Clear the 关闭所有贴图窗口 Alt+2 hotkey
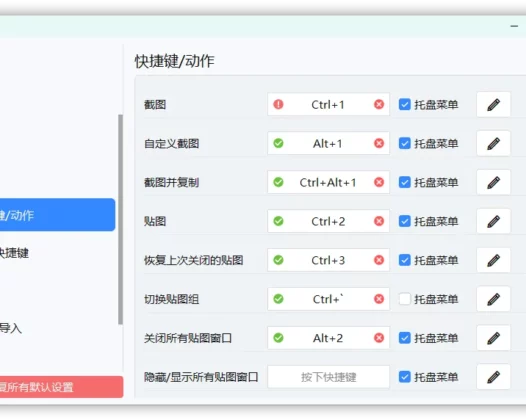The image size is (526, 420). pos(379,338)
